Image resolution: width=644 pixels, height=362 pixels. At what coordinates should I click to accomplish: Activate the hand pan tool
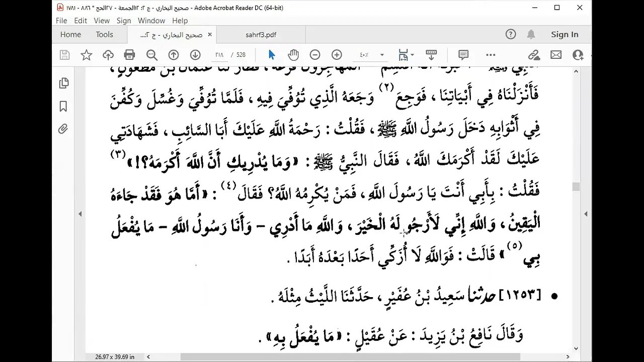pos(293,55)
